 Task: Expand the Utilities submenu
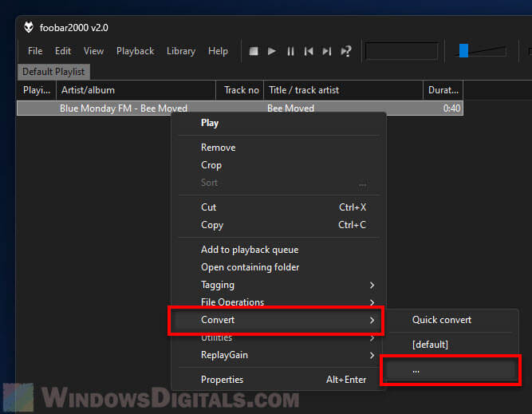click(x=278, y=339)
